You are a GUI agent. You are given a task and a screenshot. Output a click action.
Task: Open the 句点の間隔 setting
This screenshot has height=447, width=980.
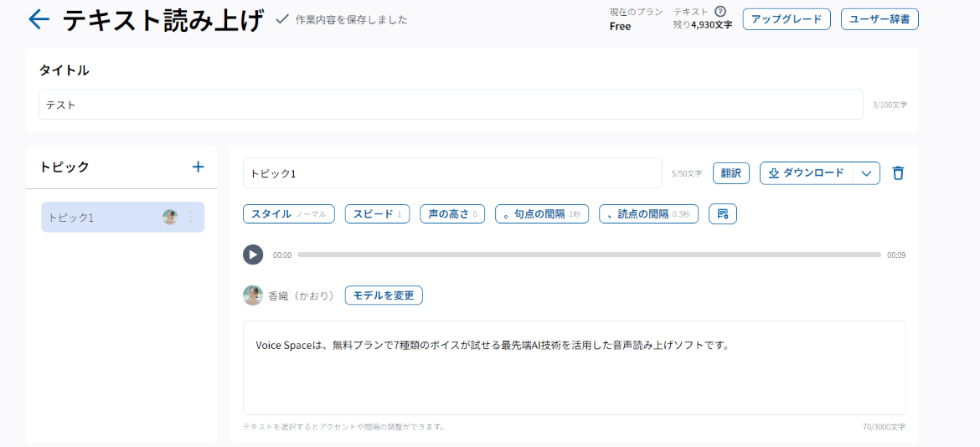[542, 214]
